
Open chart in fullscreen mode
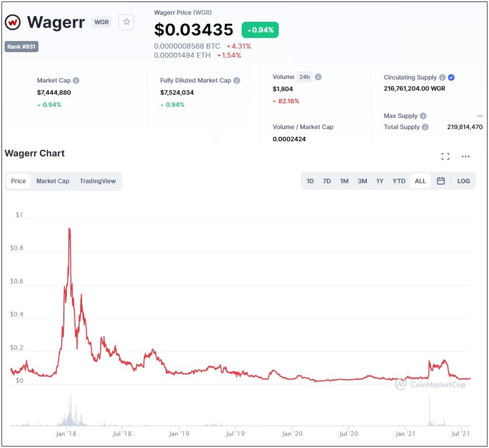tap(445, 156)
